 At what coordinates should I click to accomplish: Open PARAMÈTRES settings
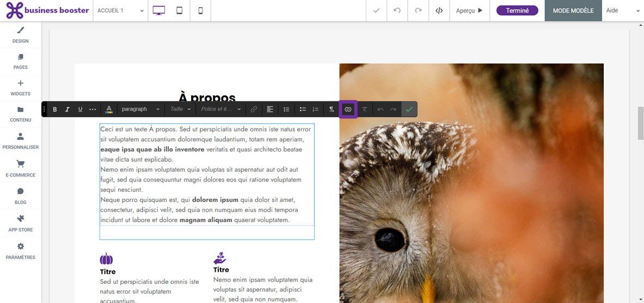(21, 251)
